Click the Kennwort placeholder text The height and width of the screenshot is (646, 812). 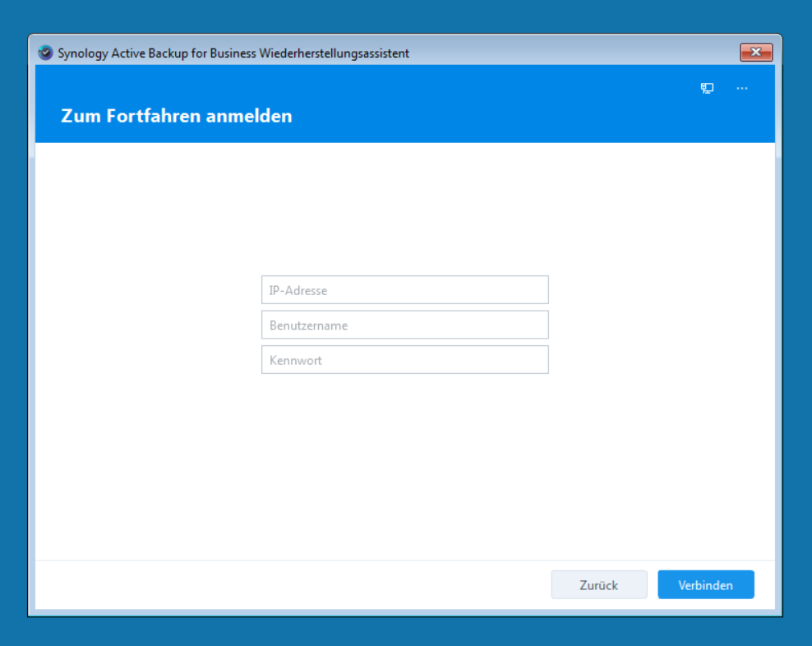296,361
